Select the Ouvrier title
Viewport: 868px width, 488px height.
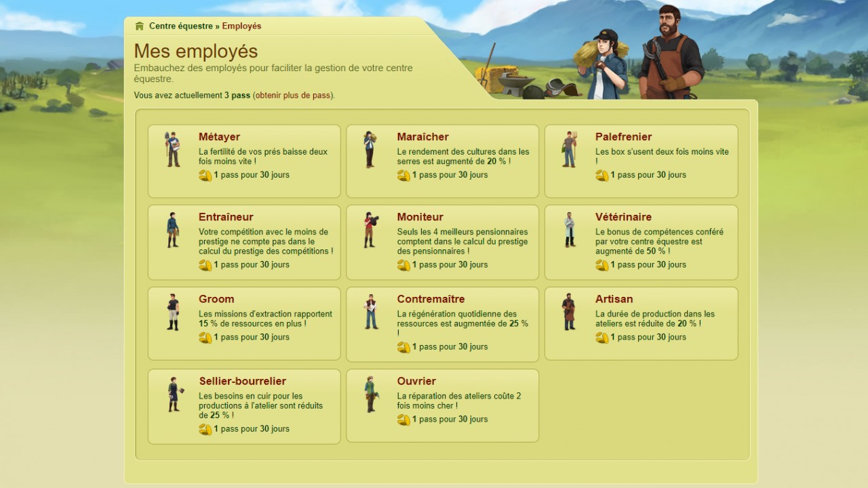[x=416, y=381]
